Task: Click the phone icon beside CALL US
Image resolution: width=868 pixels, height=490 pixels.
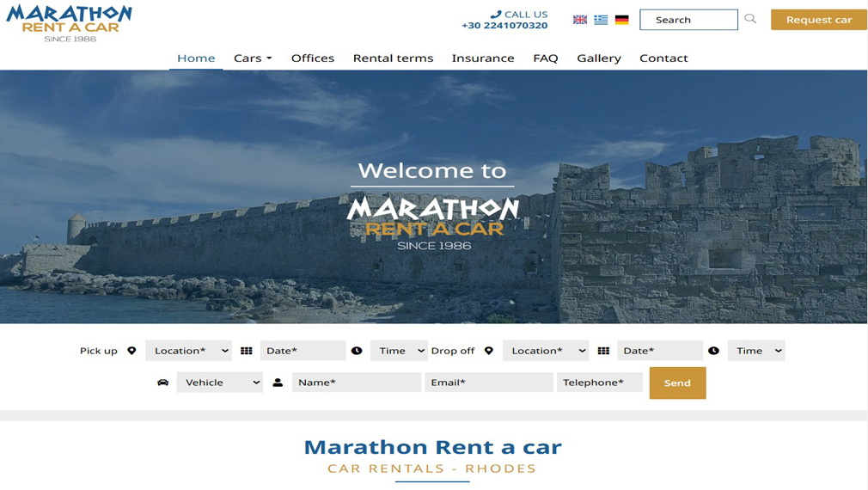Action: pyautogui.click(x=495, y=15)
